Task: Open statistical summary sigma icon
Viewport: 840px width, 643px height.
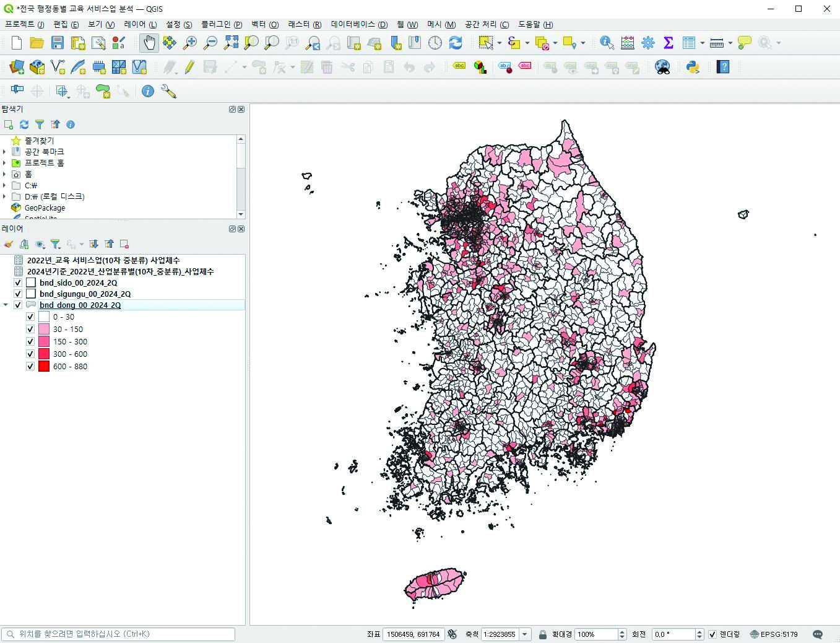Action: [668, 43]
